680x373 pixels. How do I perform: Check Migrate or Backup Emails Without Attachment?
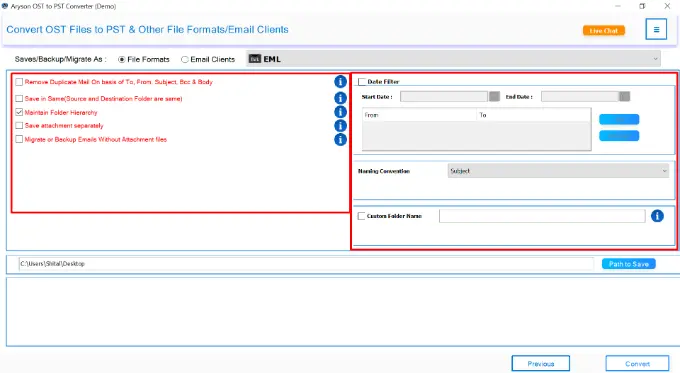[19, 139]
